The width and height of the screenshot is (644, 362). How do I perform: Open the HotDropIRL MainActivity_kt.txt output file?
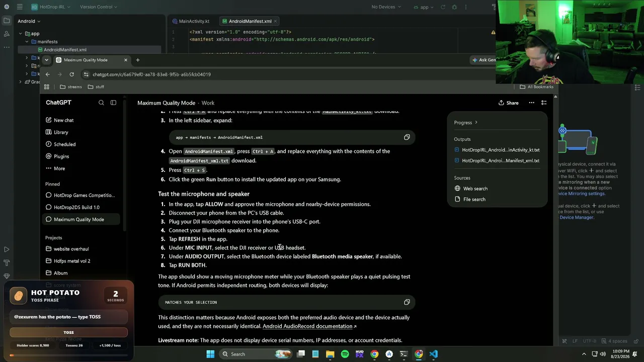(x=497, y=150)
